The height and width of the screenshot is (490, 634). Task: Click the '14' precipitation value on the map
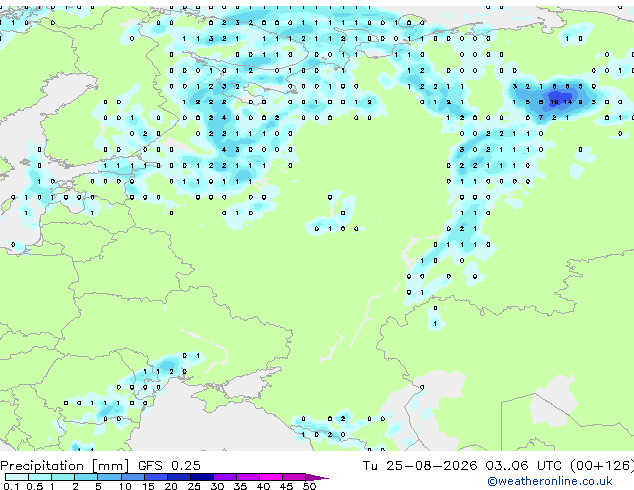coord(568,102)
